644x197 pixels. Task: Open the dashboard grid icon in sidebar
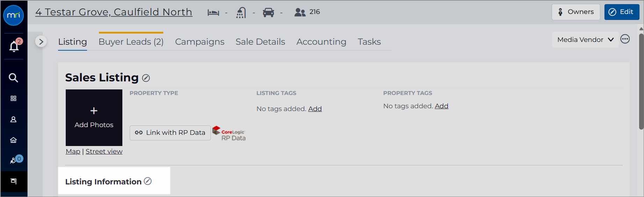pos(13,98)
